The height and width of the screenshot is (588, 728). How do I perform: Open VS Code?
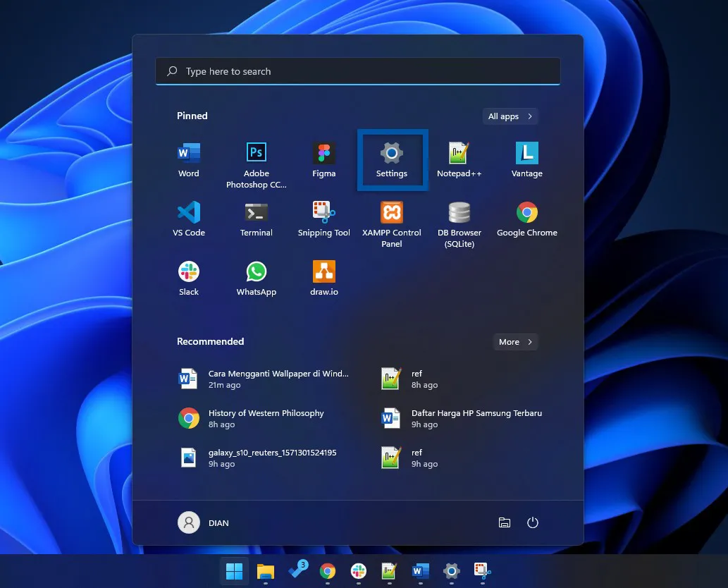click(x=188, y=212)
